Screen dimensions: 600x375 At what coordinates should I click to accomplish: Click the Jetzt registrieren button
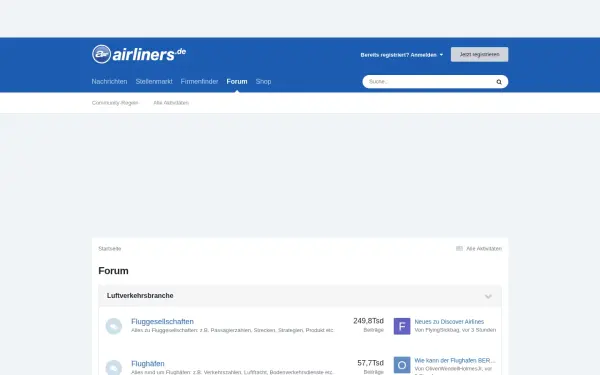479,54
